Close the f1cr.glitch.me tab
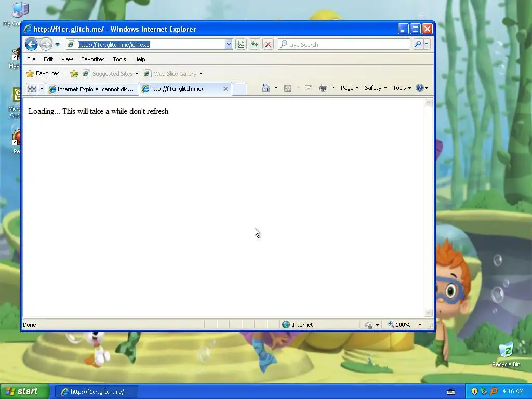532x399 pixels. 225,89
